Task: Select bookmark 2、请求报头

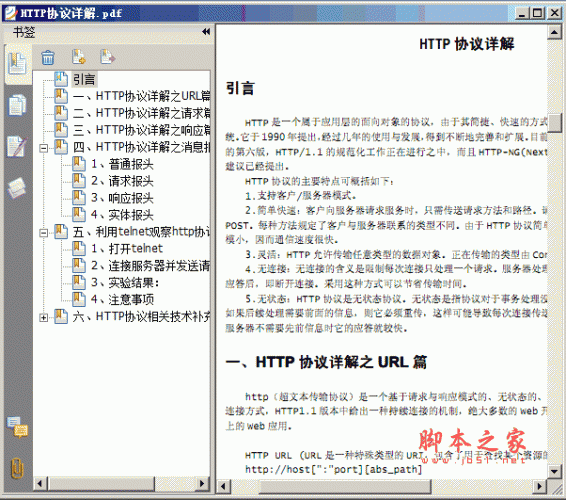Action: pyautogui.click(x=122, y=181)
